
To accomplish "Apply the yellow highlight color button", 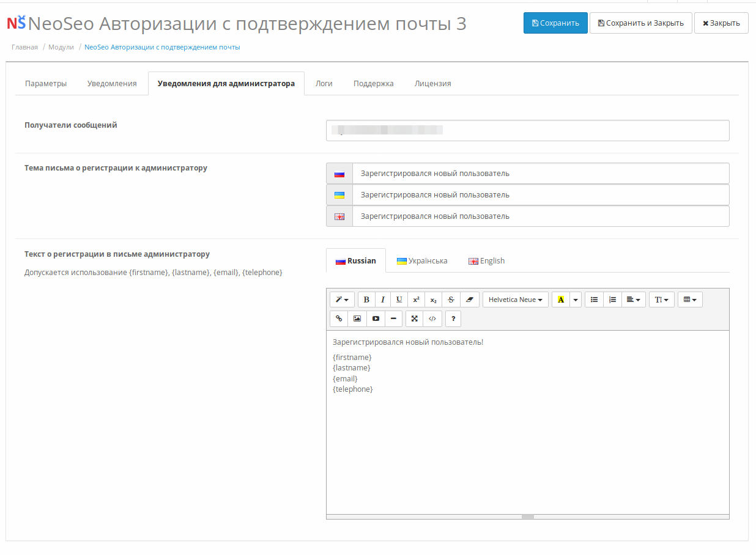I will [x=560, y=300].
